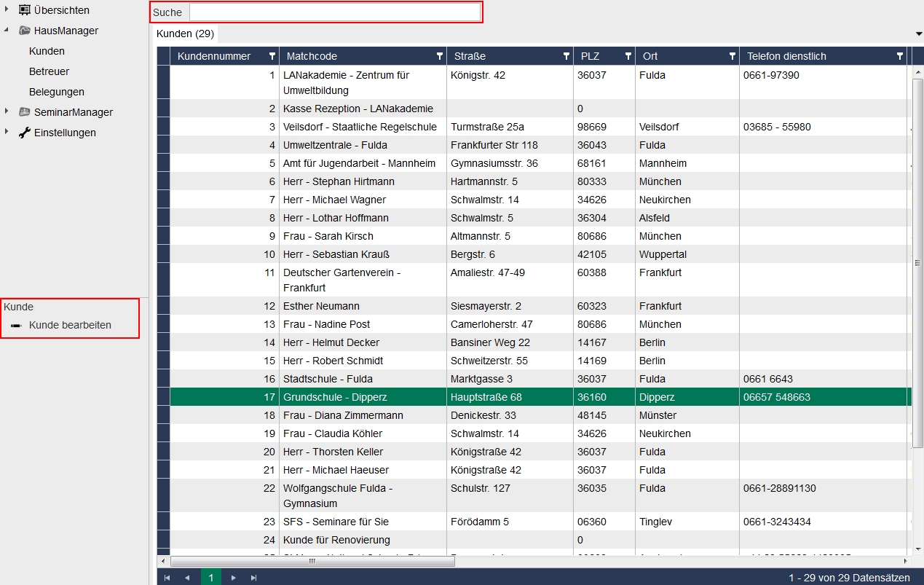Open filter for Ort column
924x585 pixels.
click(x=732, y=56)
